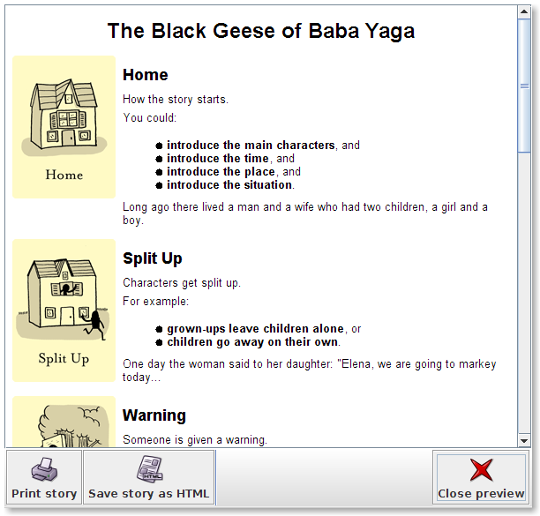Click the scrollbar down arrow
The height and width of the screenshot is (516, 540).
pos(524,441)
